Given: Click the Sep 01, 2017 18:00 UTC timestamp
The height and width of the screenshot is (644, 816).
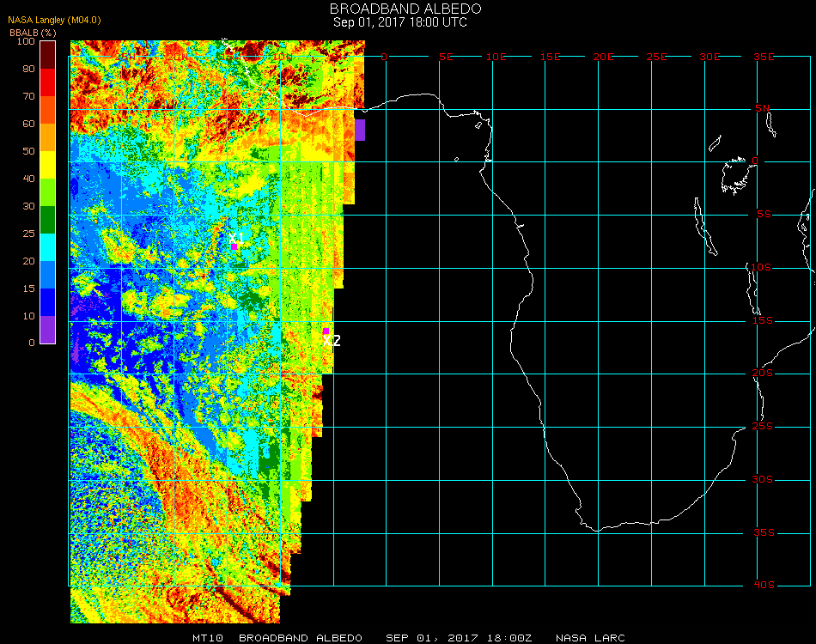Looking at the screenshot, I should (400, 22).
